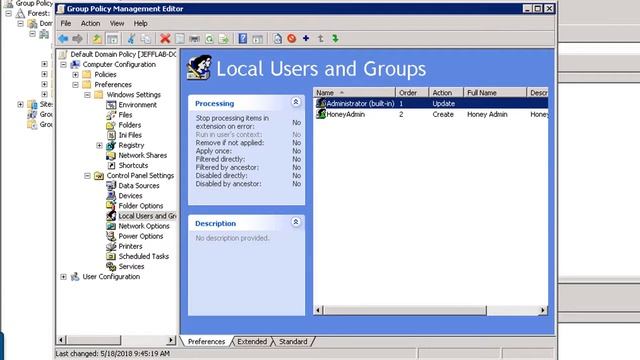Click the blue plus new item icon
Image resolution: width=640 pixels, height=360 pixels.
[x=306, y=38]
